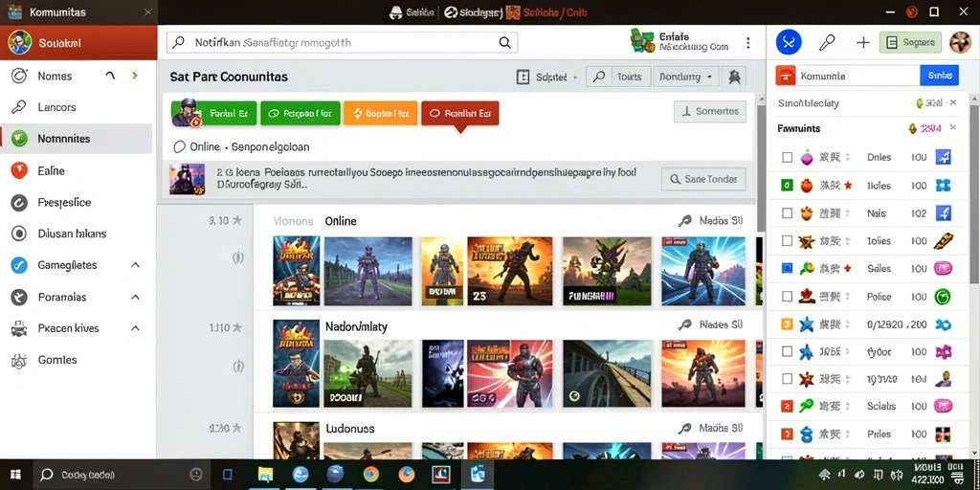Click the microphone icon in right panel
Screen dimensions: 980x490
[827, 42]
